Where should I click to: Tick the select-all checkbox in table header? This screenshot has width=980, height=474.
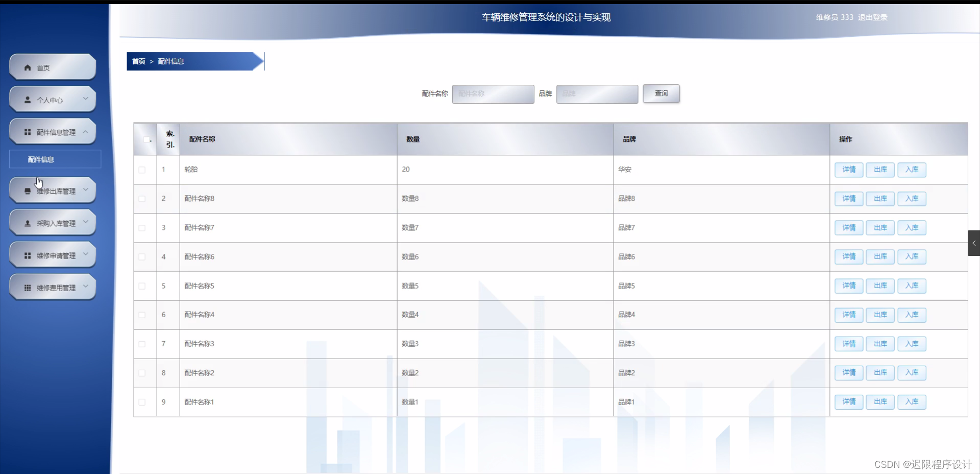(146, 141)
